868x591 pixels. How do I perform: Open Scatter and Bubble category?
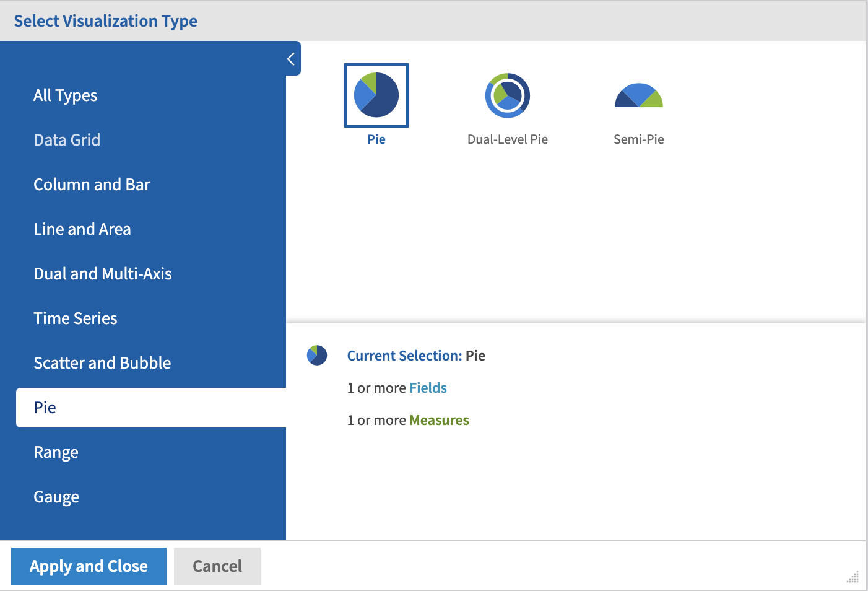pyautogui.click(x=102, y=363)
